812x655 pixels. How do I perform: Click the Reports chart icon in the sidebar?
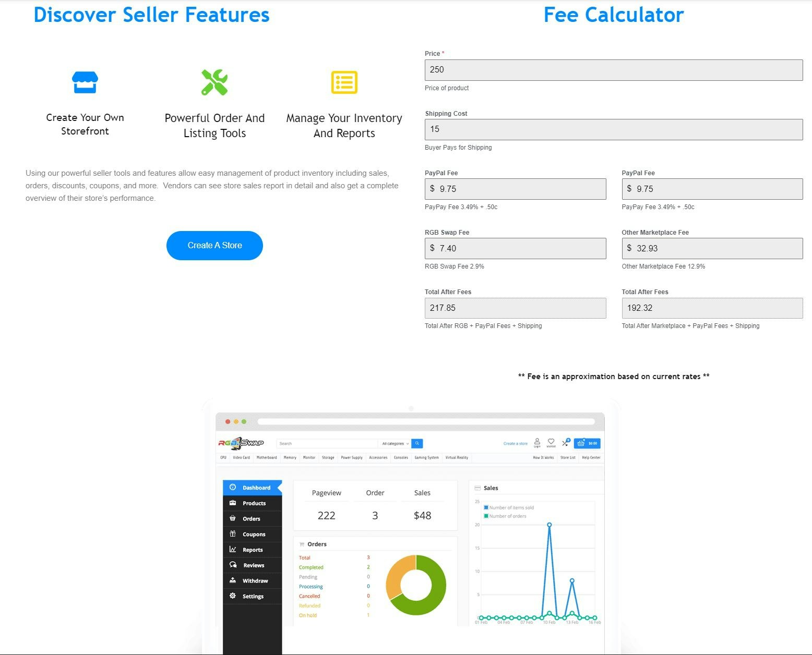[x=233, y=549]
